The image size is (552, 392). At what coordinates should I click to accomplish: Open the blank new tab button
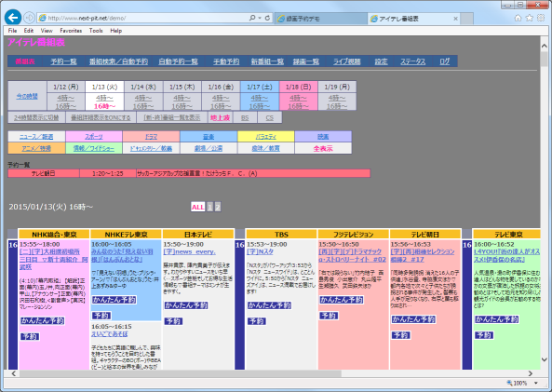(466, 19)
